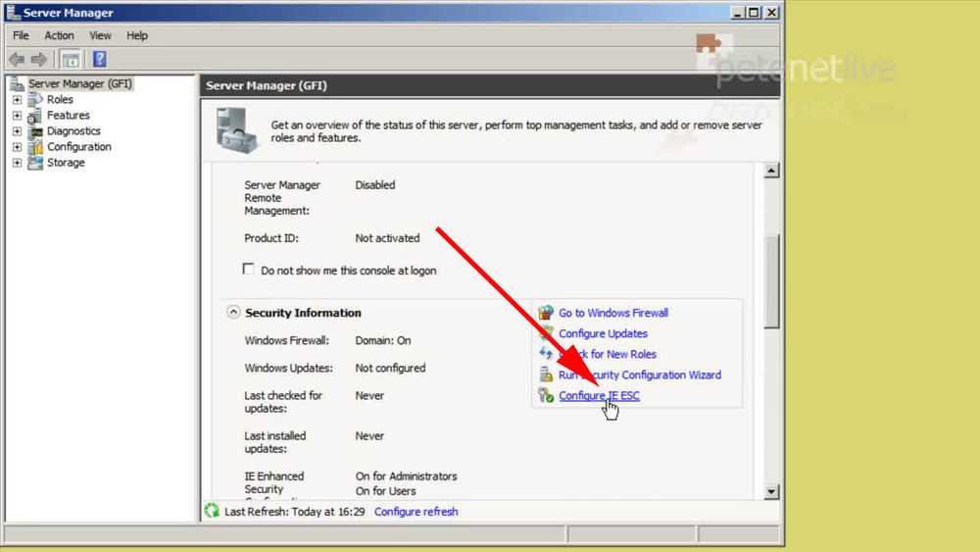Click the Configure IE ESC link
Screen dimensions: 980x552
(600, 395)
